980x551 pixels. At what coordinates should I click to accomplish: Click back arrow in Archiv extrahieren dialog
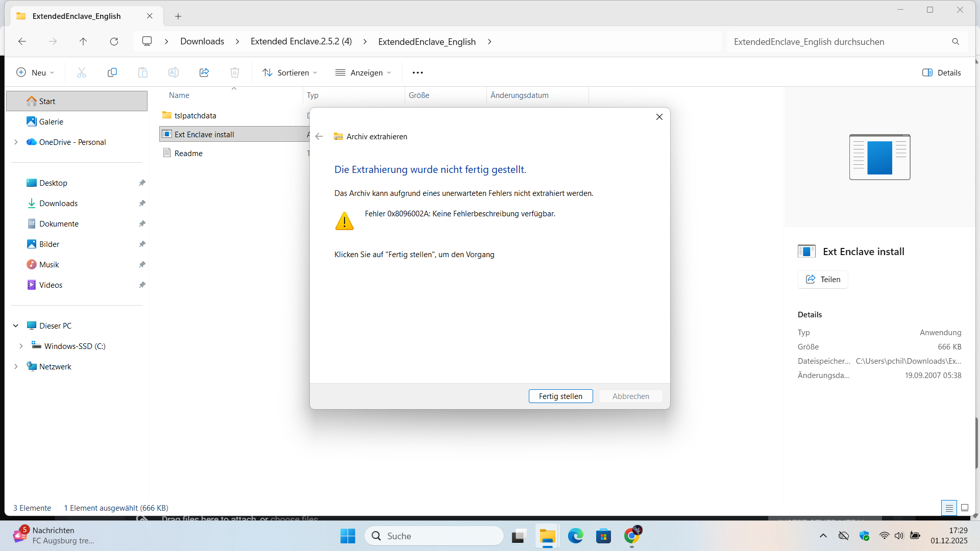pos(319,136)
